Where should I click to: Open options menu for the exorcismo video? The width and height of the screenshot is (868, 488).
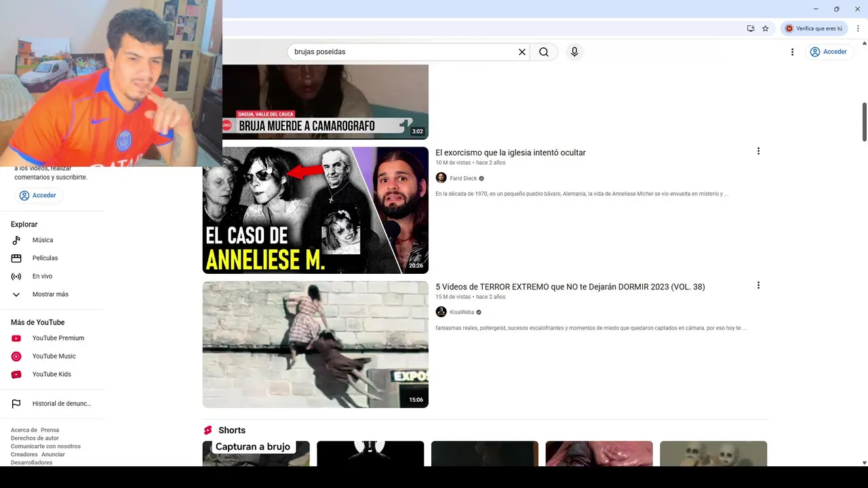pos(758,151)
